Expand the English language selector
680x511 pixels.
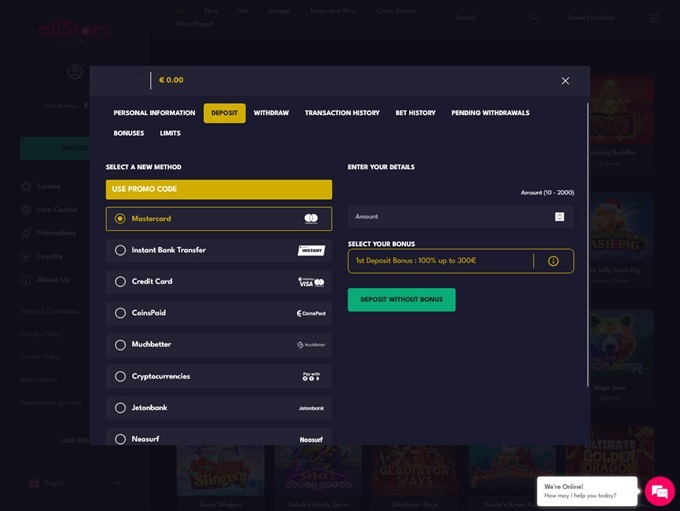(x=75, y=483)
